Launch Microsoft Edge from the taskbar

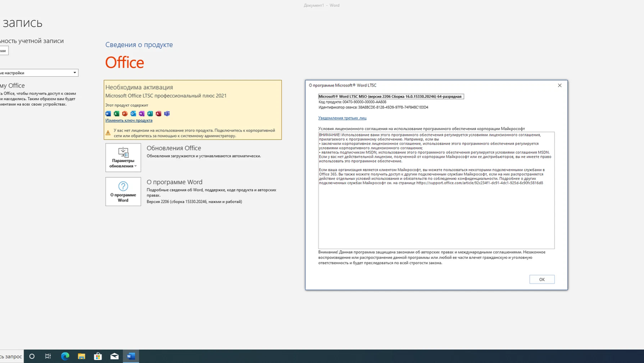65,356
